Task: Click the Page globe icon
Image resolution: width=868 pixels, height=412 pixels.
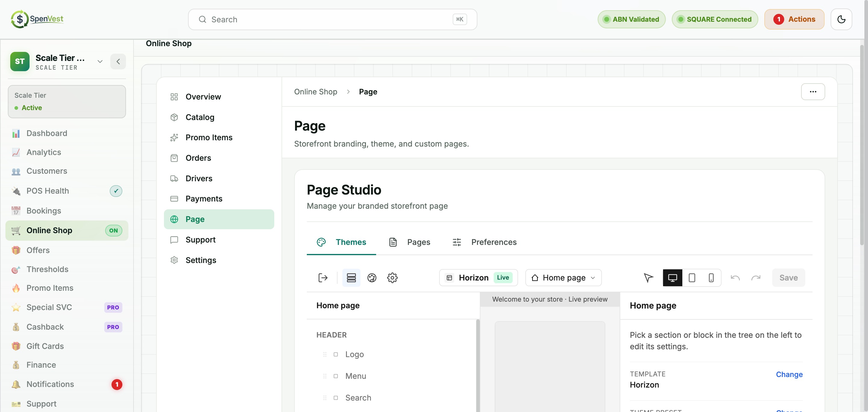Action: (x=174, y=219)
